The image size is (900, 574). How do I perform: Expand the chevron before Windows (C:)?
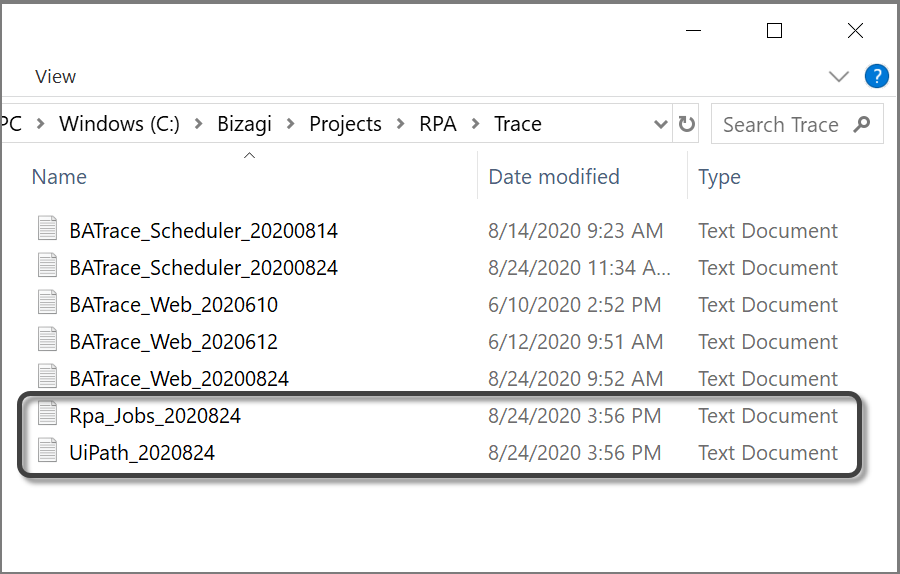point(40,124)
